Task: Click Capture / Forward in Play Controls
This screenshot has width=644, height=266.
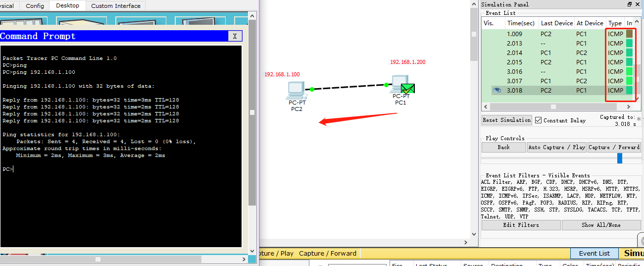Action: (x=614, y=147)
